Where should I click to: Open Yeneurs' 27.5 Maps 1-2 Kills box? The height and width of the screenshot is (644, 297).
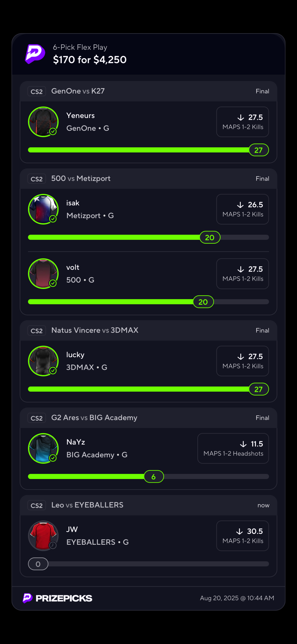(242, 122)
